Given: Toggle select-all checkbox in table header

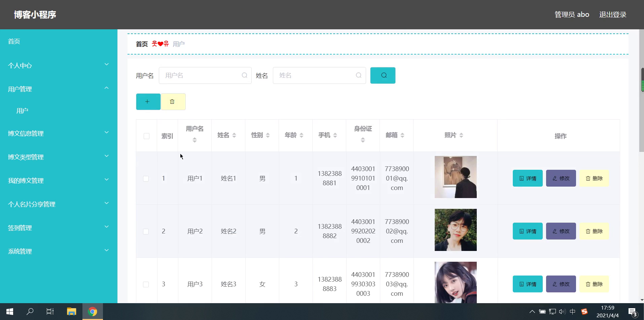Looking at the screenshot, I should [x=146, y=136].
